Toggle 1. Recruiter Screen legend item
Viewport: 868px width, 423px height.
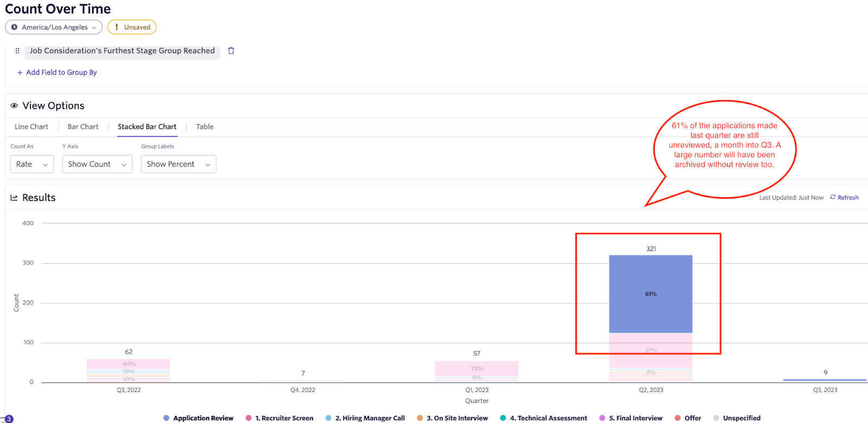279,418
